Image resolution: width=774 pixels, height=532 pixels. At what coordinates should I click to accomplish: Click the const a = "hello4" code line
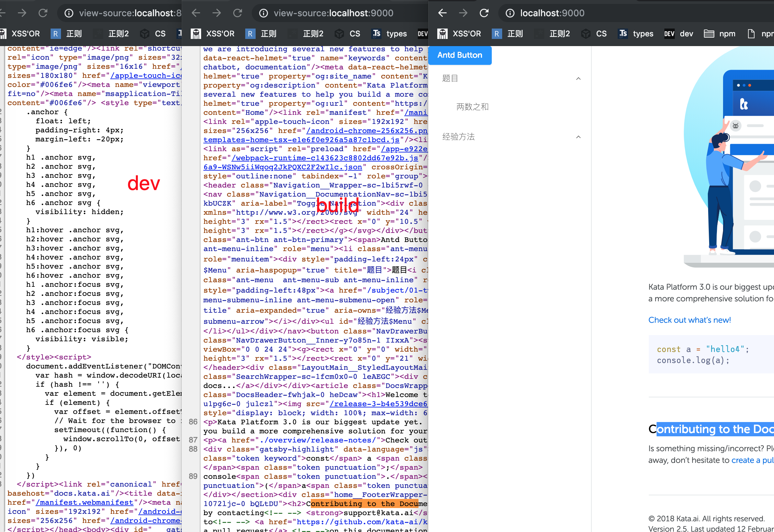pos(703,349)
